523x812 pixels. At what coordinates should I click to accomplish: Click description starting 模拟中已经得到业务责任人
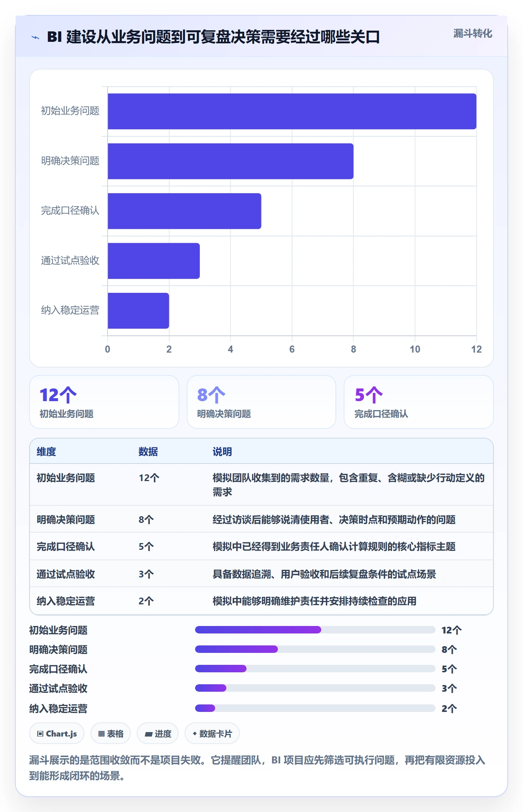pos(334,546)
